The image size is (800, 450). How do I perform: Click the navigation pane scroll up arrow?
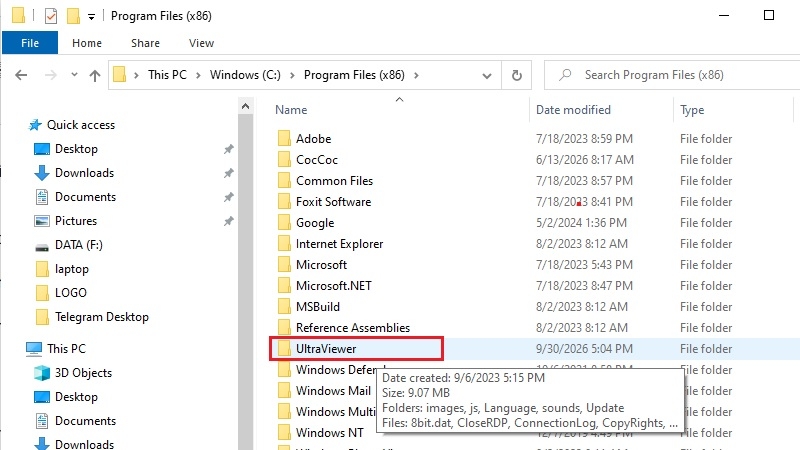point(245,107)
